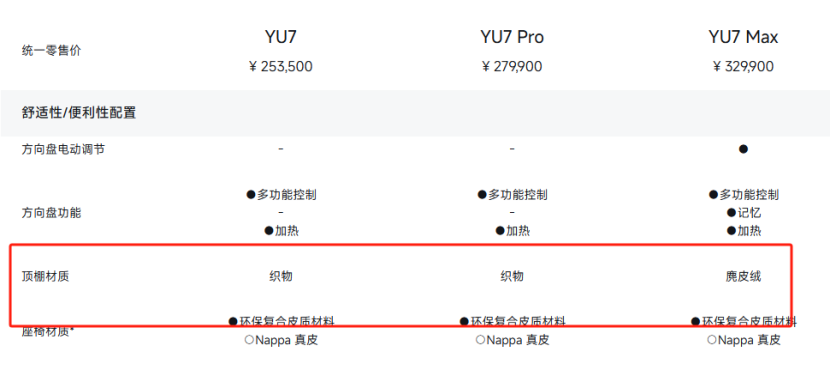Click the ¥ 329,900 price under YU7 Max
The image size is (830, 376).
[x=743, y=67]
